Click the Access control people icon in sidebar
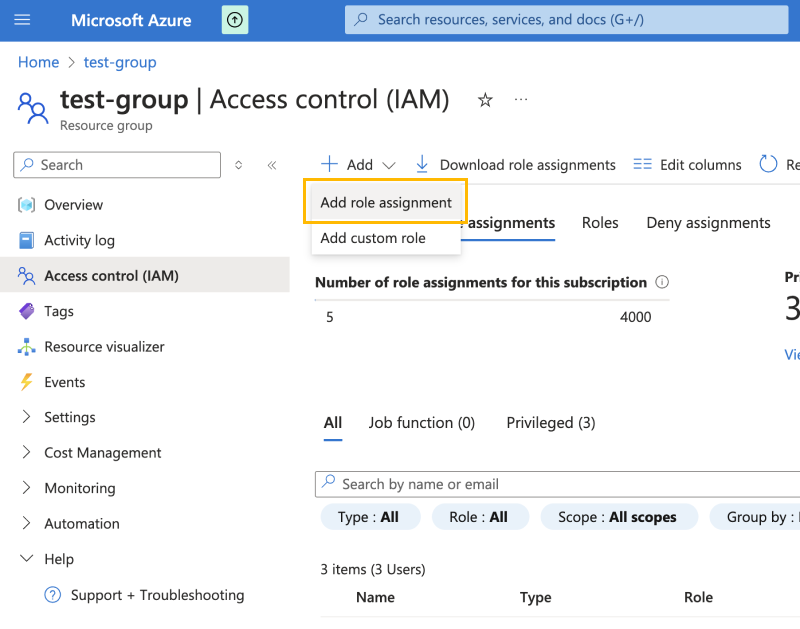The image size is (800, 629). 27,275
